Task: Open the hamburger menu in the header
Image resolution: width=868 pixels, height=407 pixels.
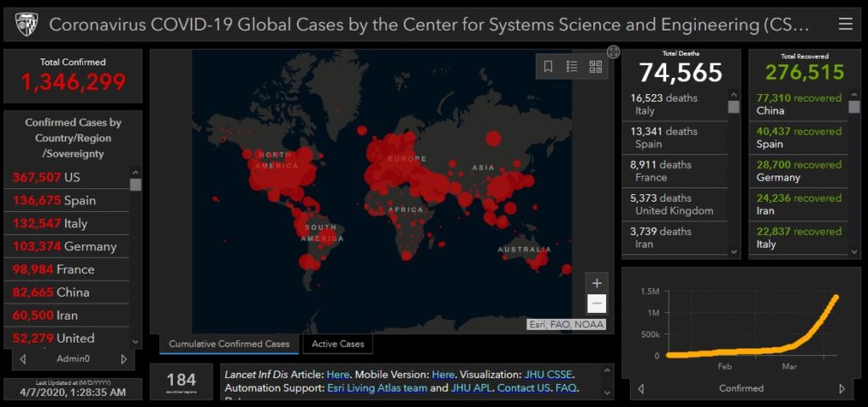Action: [845, 25]
